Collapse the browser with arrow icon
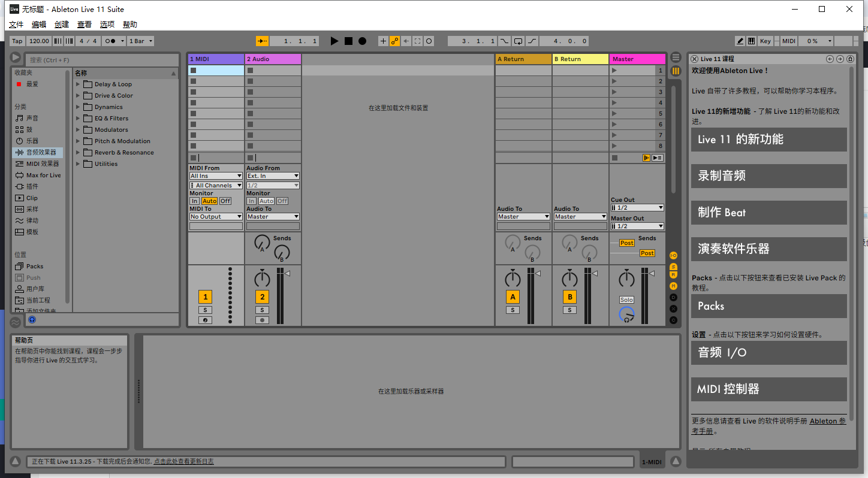The height and width of the screenshot is (478, 868). pyautogui.click(x=16, y=58)
